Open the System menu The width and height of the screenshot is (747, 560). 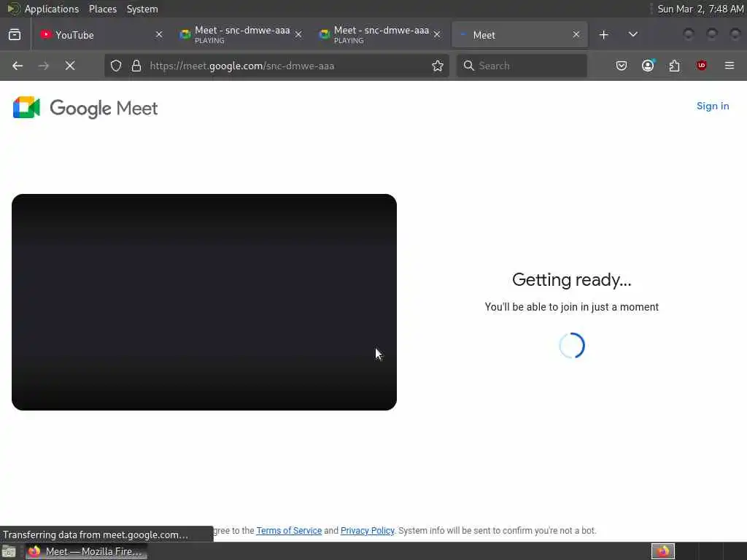[x=142, y=9]
